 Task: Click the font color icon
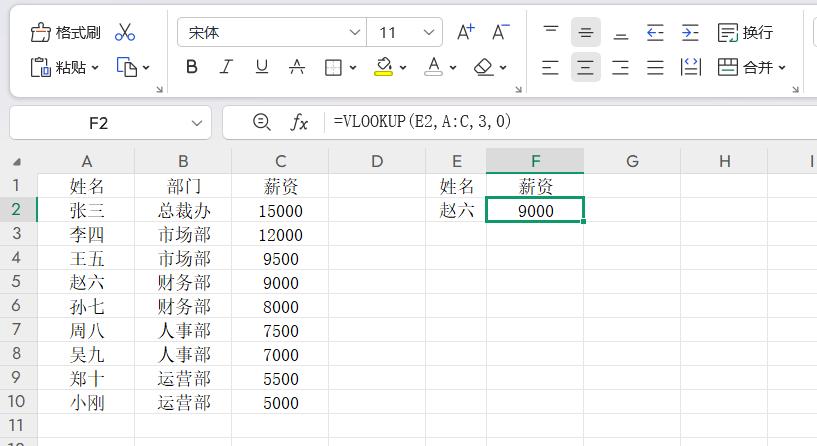[x=433, y=67]
